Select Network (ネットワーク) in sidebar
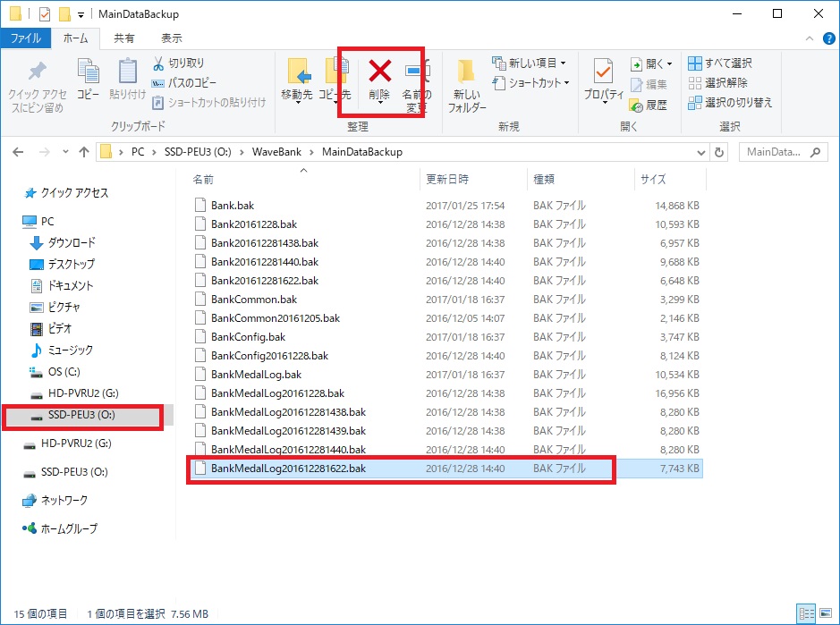Viewport: 840px width, 625px height. coord(55,500)
